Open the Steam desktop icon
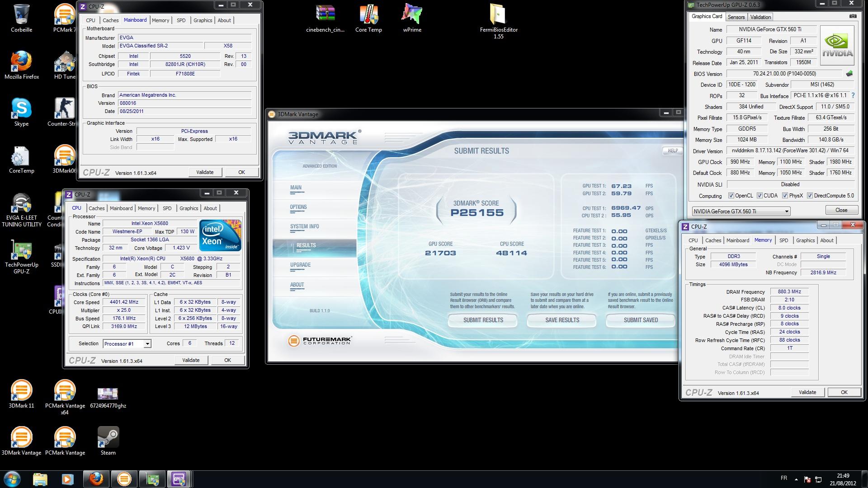 [108, 441]
